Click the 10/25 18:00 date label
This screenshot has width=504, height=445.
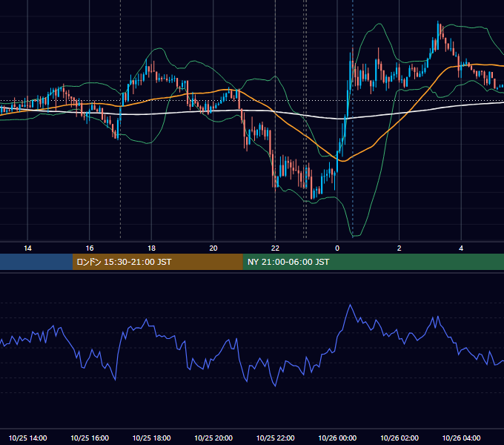pyautogui.click(x=151, y=438)
